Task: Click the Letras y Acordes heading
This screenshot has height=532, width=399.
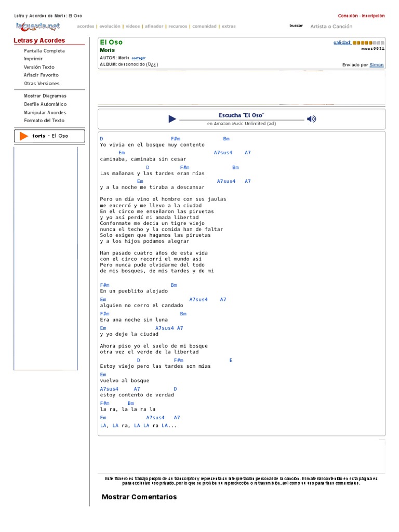Action: [39, 41]
